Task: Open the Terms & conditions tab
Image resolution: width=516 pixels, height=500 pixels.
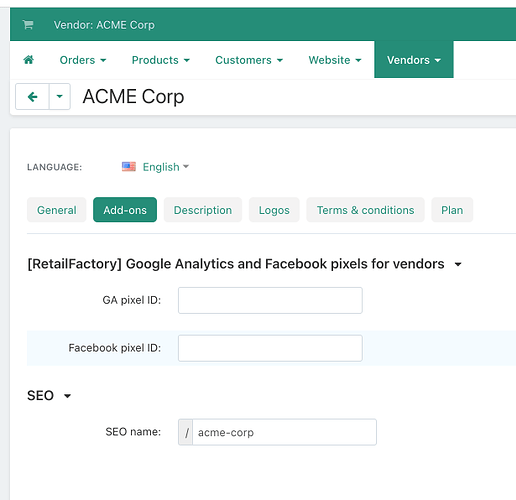Action: coord(365,210)
